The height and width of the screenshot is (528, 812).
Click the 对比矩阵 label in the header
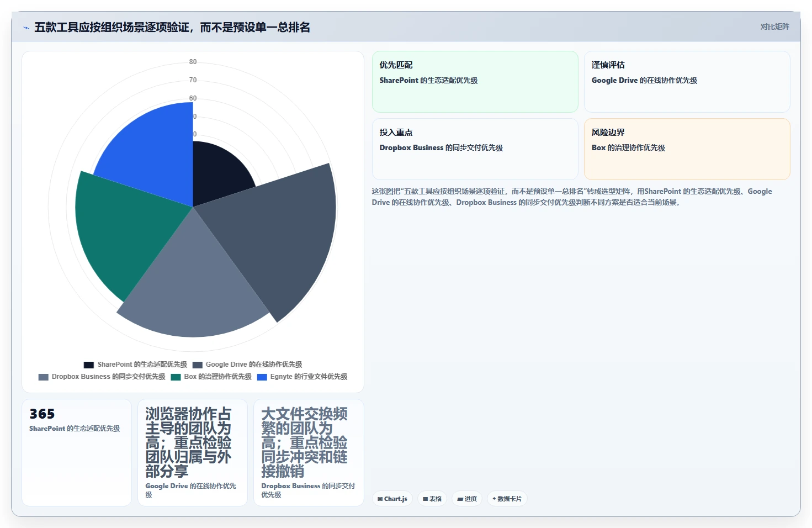click(775, 27)
